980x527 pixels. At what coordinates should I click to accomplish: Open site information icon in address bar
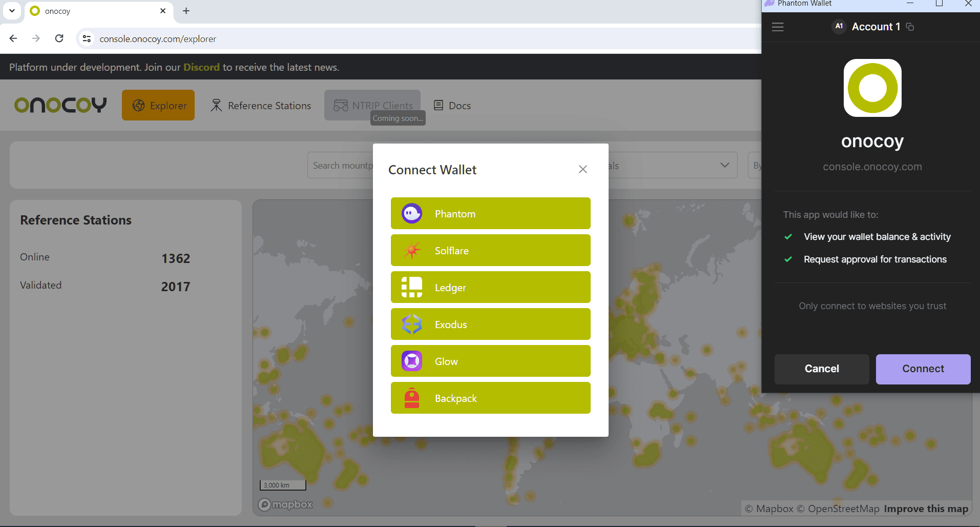87,38
